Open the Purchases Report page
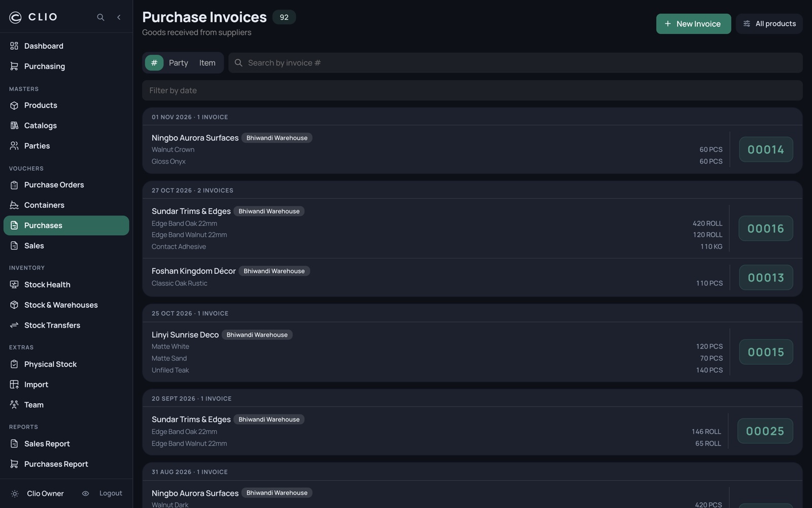The height and width of the screenshot is (508, 812). 66,464
